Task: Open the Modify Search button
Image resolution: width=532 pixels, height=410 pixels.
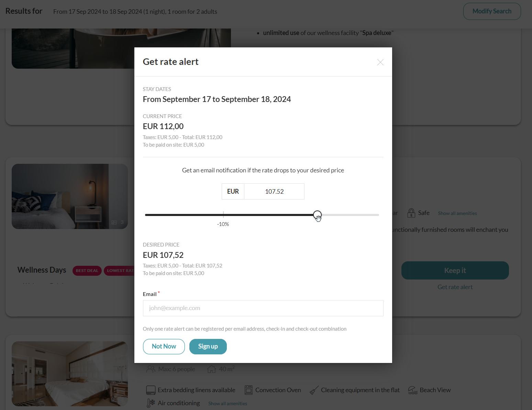Action: [492, 11]
